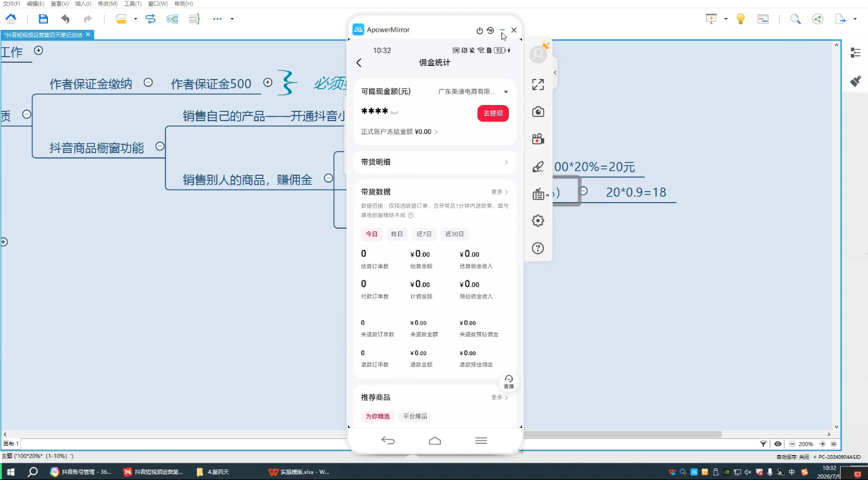Take a screenshot with ApowerMirror camera icon

(x=538, y=112)
